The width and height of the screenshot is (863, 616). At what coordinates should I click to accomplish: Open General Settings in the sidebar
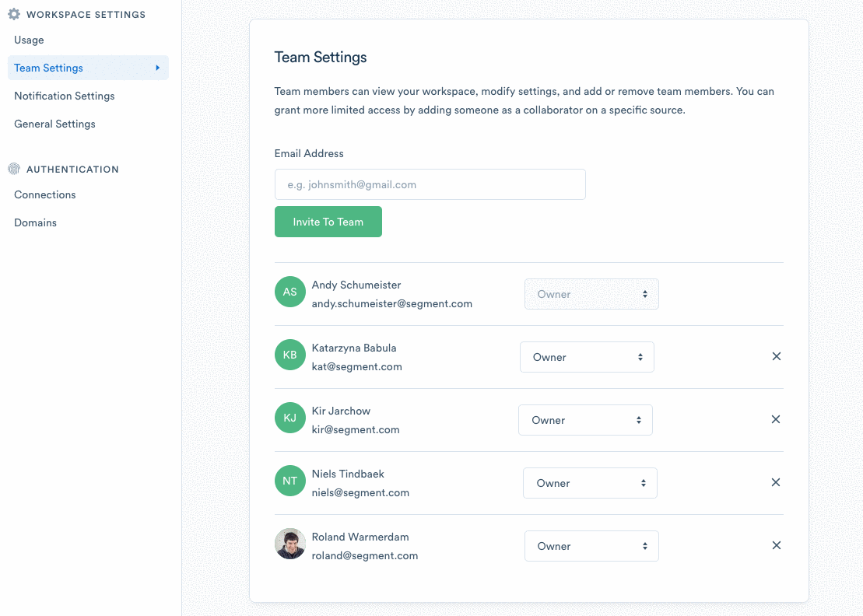(x=54, y=124)
